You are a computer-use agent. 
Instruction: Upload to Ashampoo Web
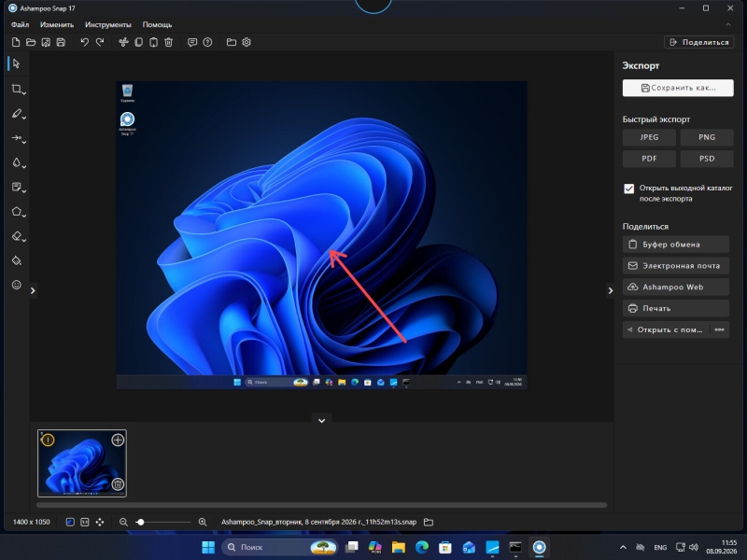[x=675, y=287]
